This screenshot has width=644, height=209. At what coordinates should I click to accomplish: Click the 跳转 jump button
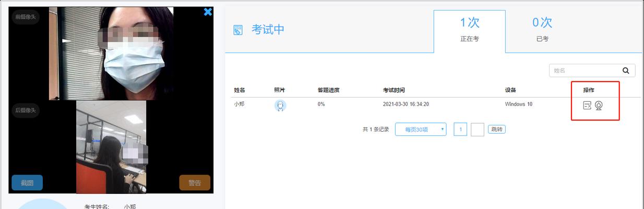(x=497, y=129)
